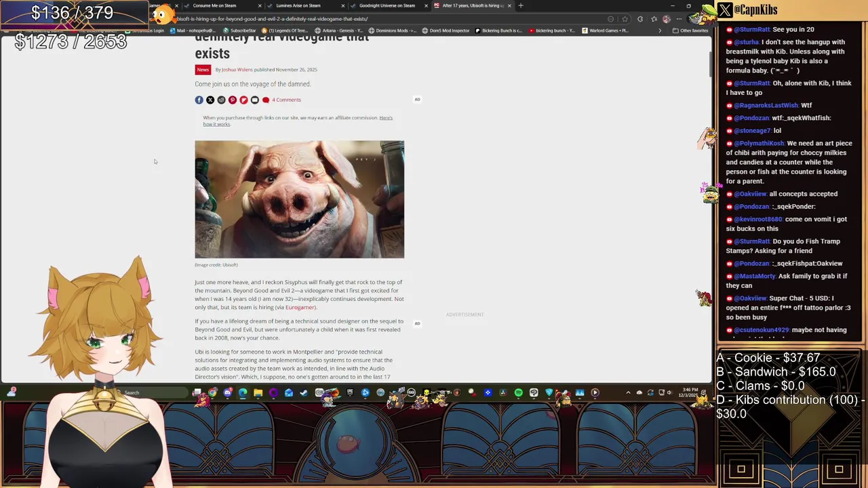Viewport: 868px width, 488px height.
Task: Share article on Flipboard
Action: (243, 100)
